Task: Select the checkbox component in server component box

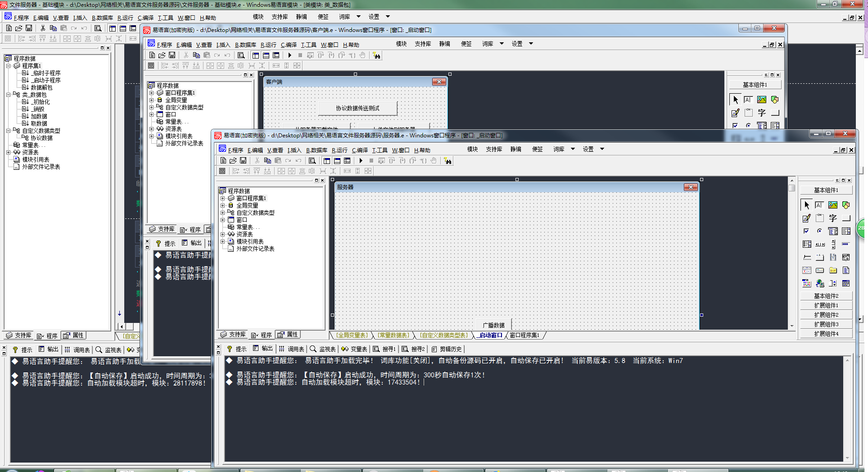Action: click(x=806, y=231)
